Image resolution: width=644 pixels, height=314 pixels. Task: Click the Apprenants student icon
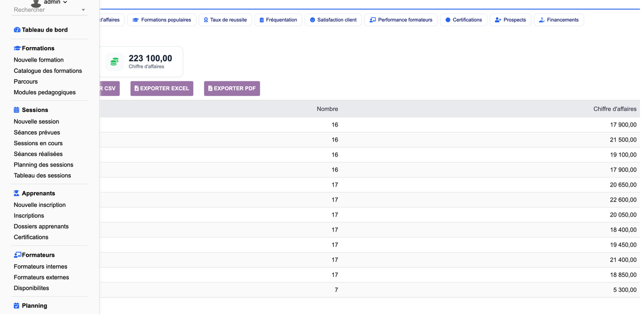(x=16, y=193)
